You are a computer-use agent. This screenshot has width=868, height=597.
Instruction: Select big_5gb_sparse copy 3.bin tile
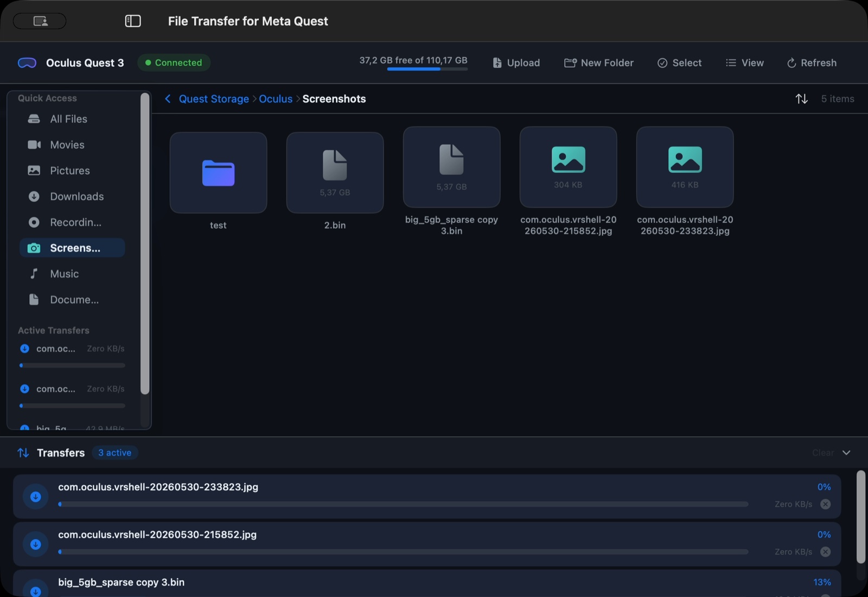tap(451, 167)
